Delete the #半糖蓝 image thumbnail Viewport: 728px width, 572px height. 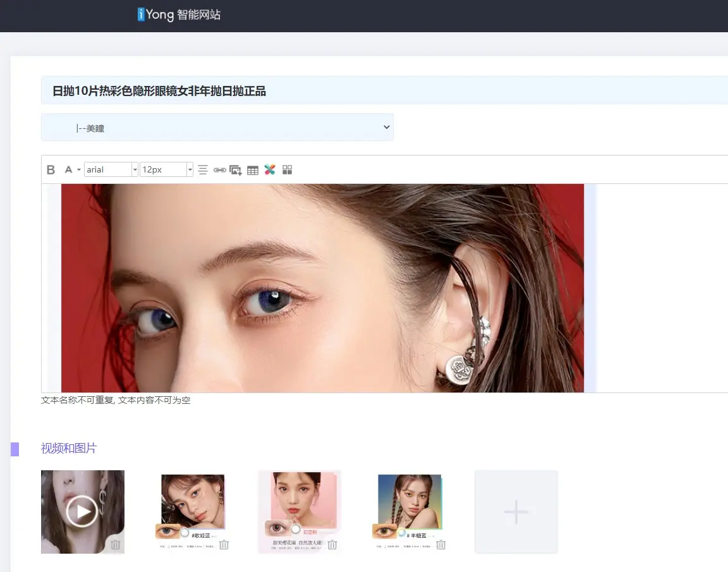click(x=440, y=545)
